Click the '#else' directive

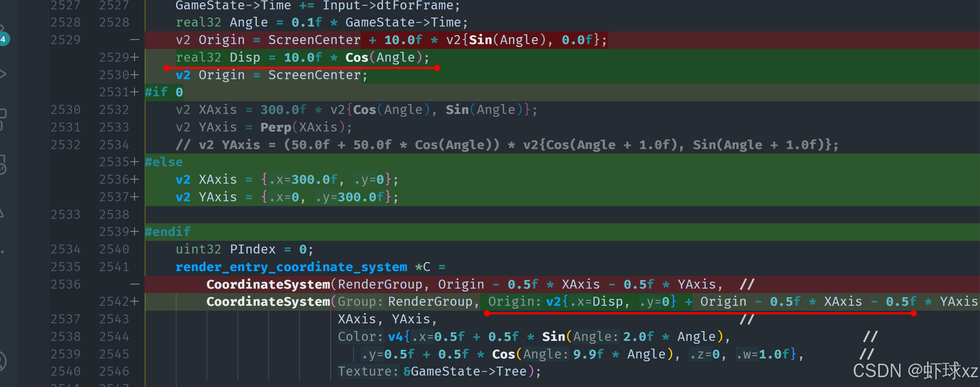[164, 162]
